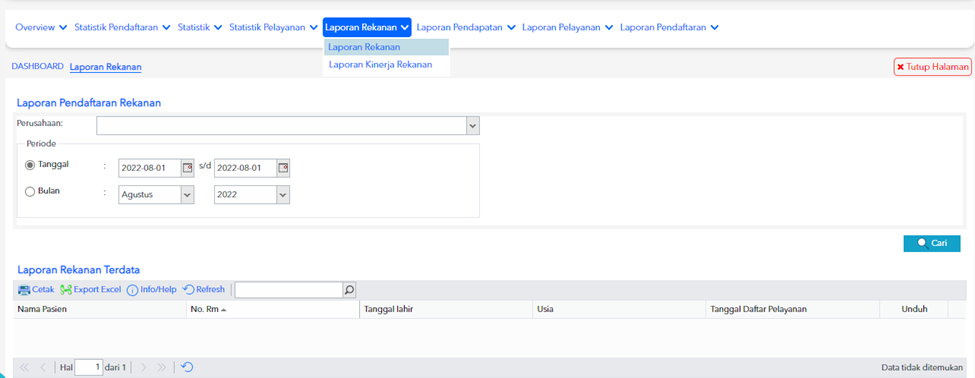Expand the Statistik Pendaftaran menu

coord(122,27)
